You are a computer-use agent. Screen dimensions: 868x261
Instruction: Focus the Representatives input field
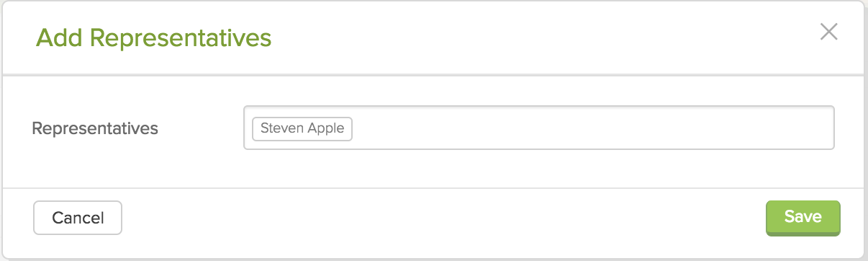pyautogui.click(x=538, y=128)
